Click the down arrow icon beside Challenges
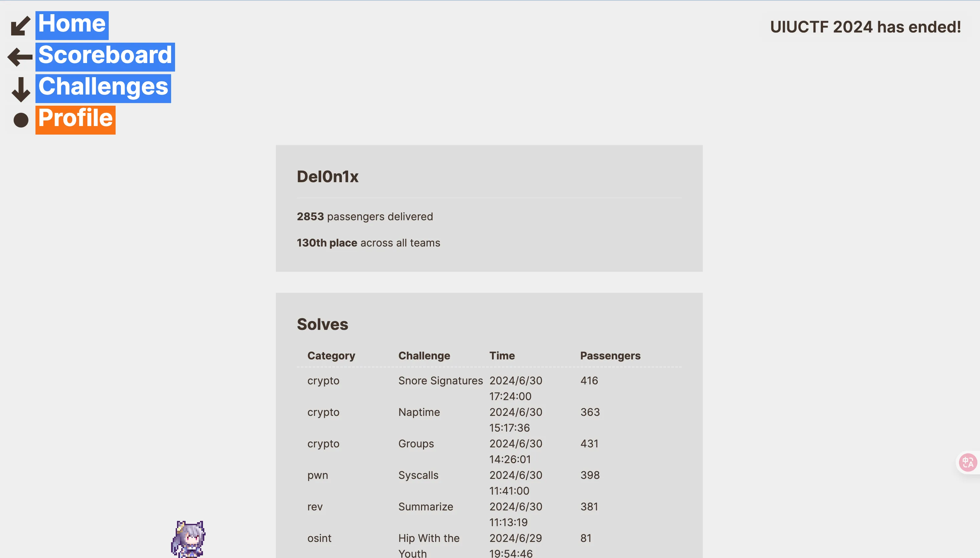The height and width of the screenshot is (558, 980). tap(21, 89)
